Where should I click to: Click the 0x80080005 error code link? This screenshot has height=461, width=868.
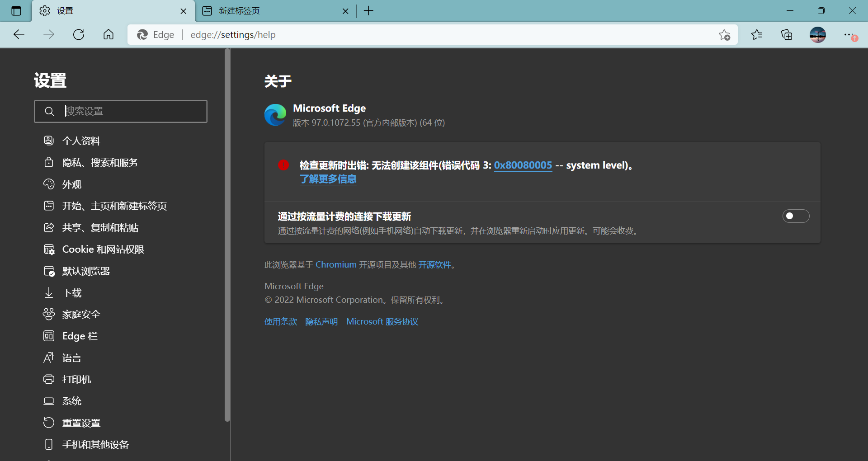point(523,165)
